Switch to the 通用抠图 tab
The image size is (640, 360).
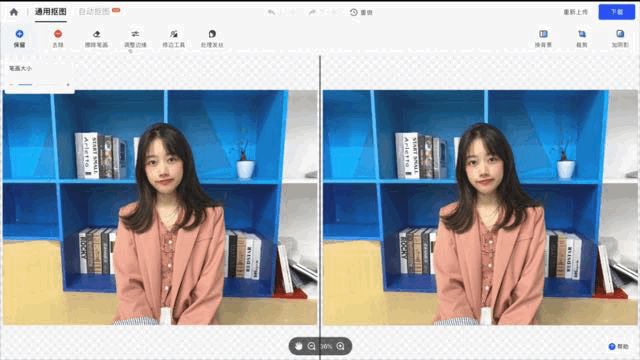click(x=51, y=12)
